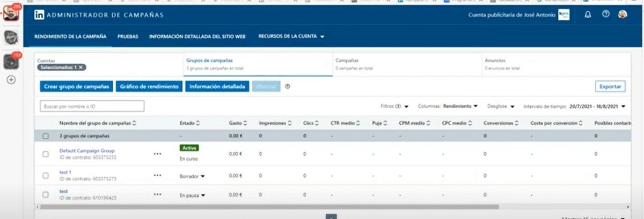Viewport: 644px width, 219px height.
Task: Sort the table by CPM medio
Action: 414,123
